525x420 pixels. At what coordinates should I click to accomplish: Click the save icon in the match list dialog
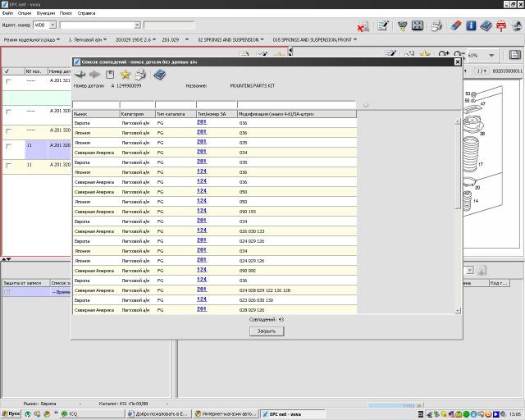(110, 75)
